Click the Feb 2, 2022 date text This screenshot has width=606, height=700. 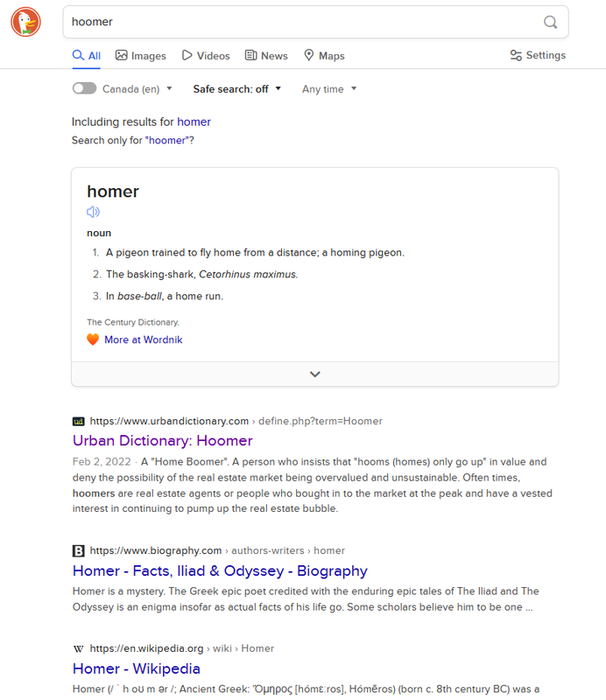[102, 462]
